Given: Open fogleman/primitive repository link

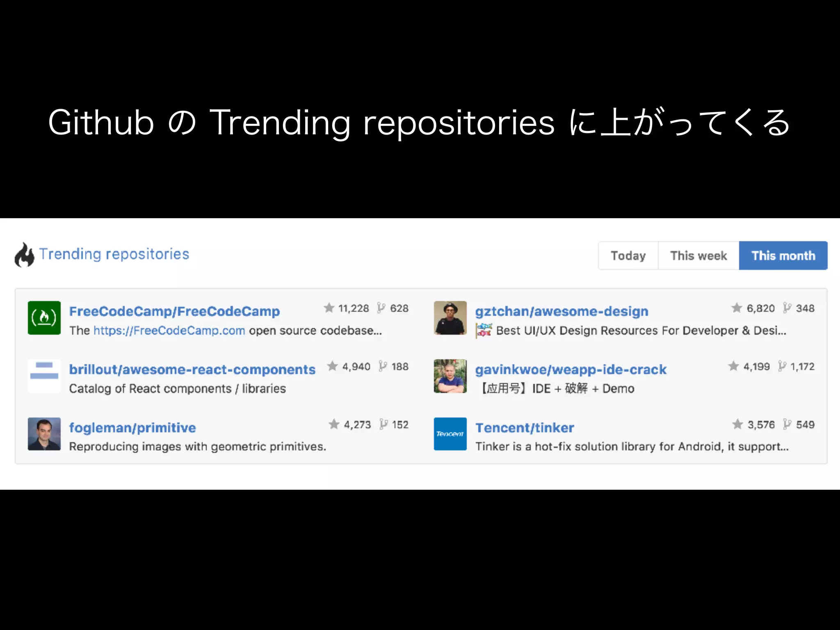Looking at the screenshot, I should click(132, 428).
